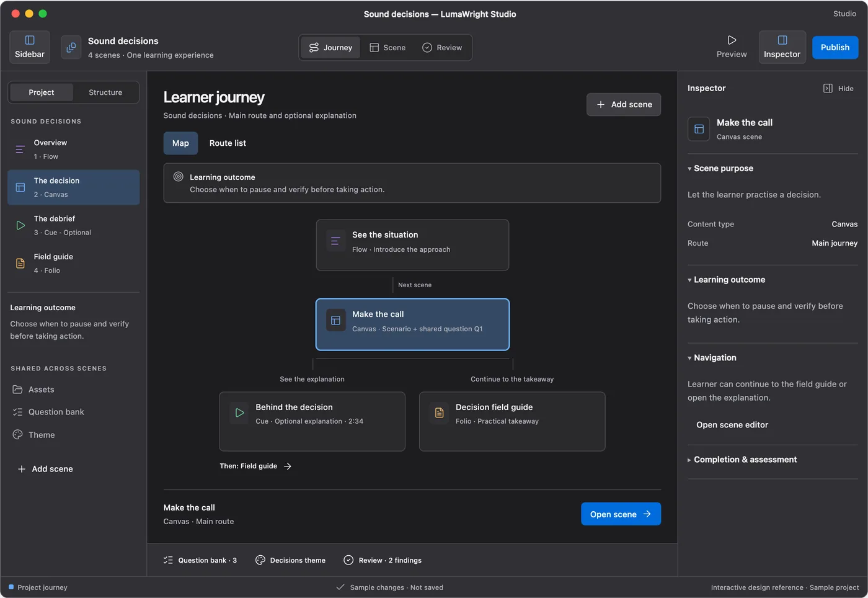The height and width of the screenshot is (598, 868).
Task: Switch to the Journey view
Action: pos(330,47)
